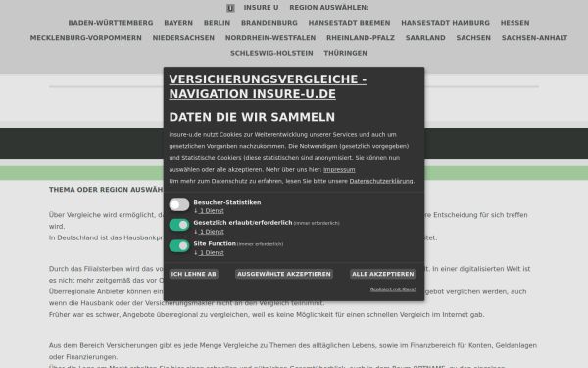
Task: Click Ausgewählte akzeptieren button
Action: [284, 274]
